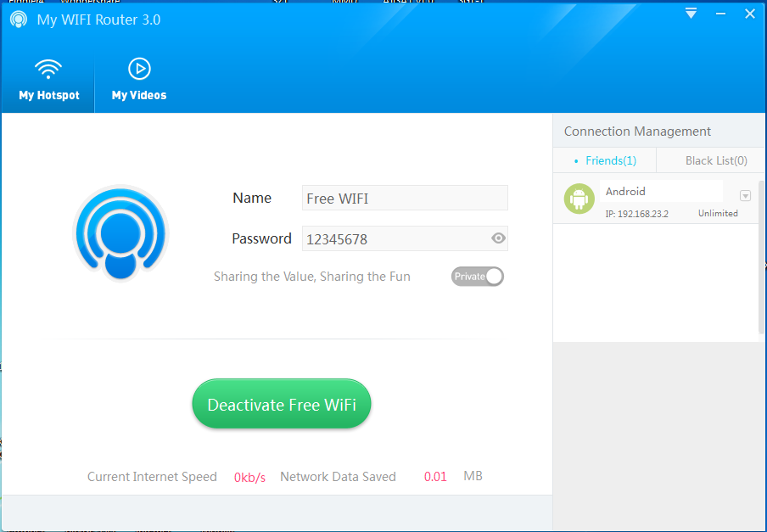Open the My Hotspot tab
Image resolution: width=767 pixels, height=532 pixels.
pos(48,80)
